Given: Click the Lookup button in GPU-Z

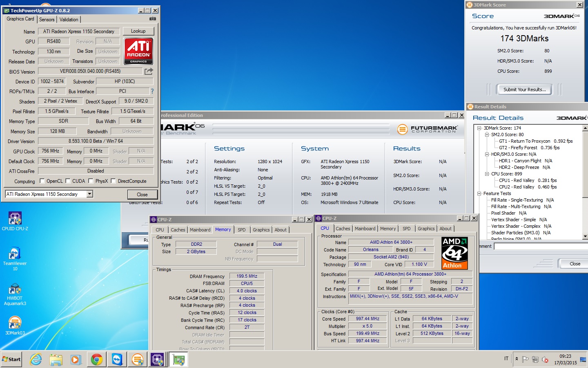Looking at the screenshot, I should click(x=138, y=31).
